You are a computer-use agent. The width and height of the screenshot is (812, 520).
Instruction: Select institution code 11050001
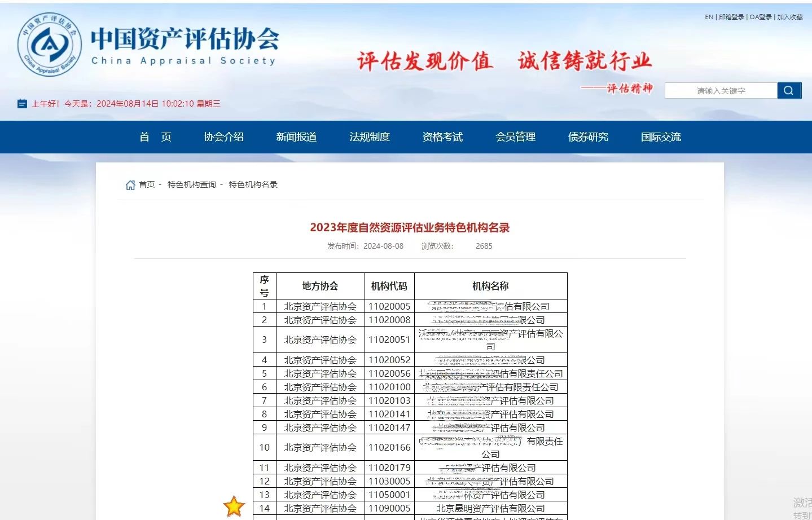pyautogui.click(x=389, y=495)
